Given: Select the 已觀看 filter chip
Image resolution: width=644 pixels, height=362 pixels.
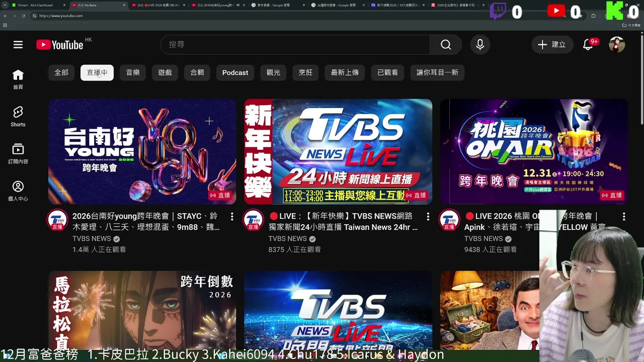Looking at the screenshot, I should point(387,72).
